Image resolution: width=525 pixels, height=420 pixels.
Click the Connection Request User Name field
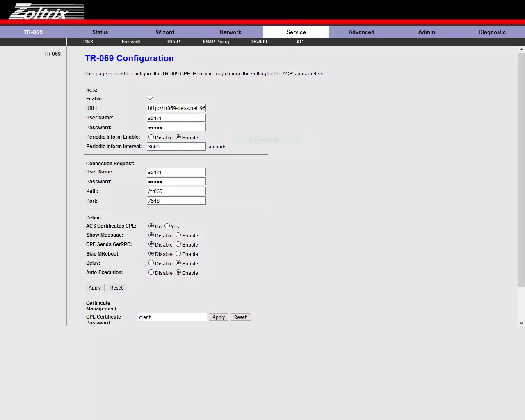pos(176,172)
